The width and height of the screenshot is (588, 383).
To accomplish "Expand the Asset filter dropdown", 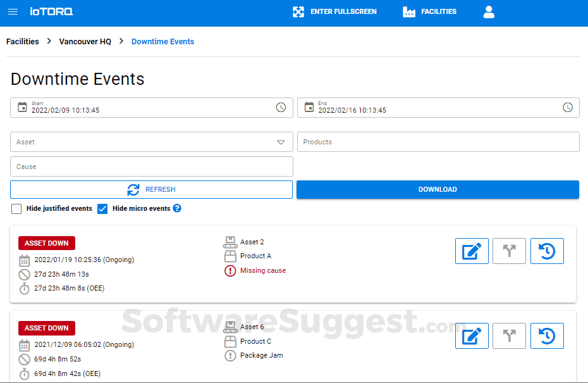I will (281, 142).
